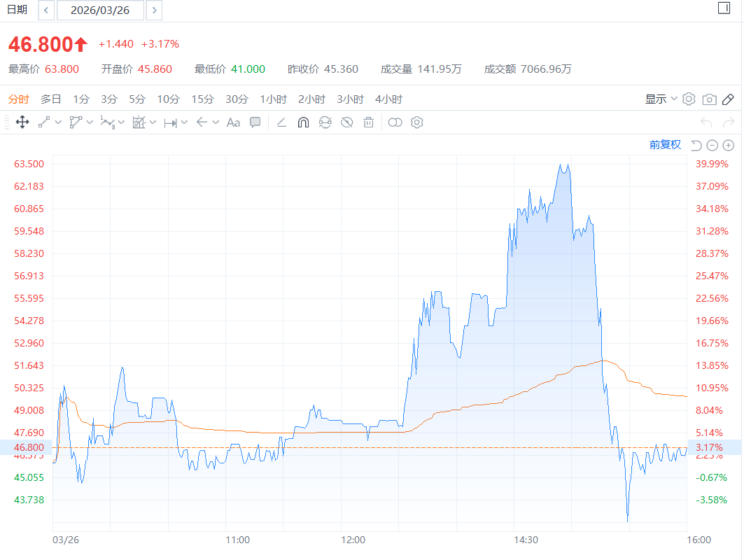Click the pencil draw icon at top right
Image resolution: width=744 pixels, height=560 pixels.
728,99
